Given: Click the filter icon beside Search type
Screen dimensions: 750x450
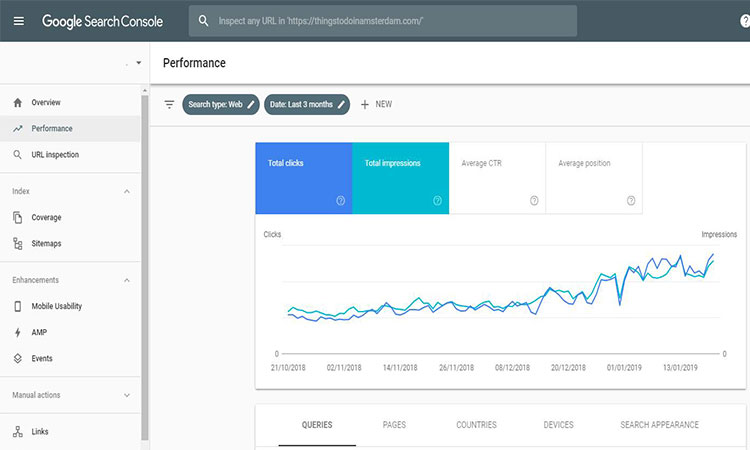Looking at the screenshot, I should coord(169,104).
